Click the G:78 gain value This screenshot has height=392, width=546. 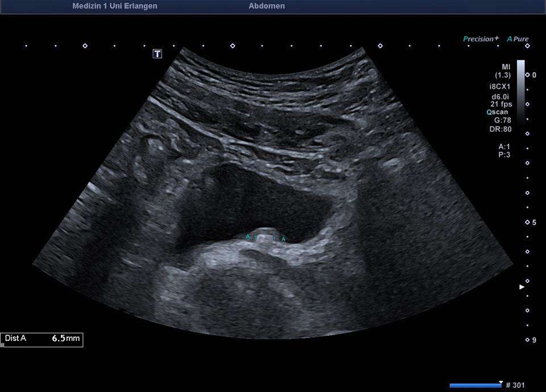tap(503, 120)
